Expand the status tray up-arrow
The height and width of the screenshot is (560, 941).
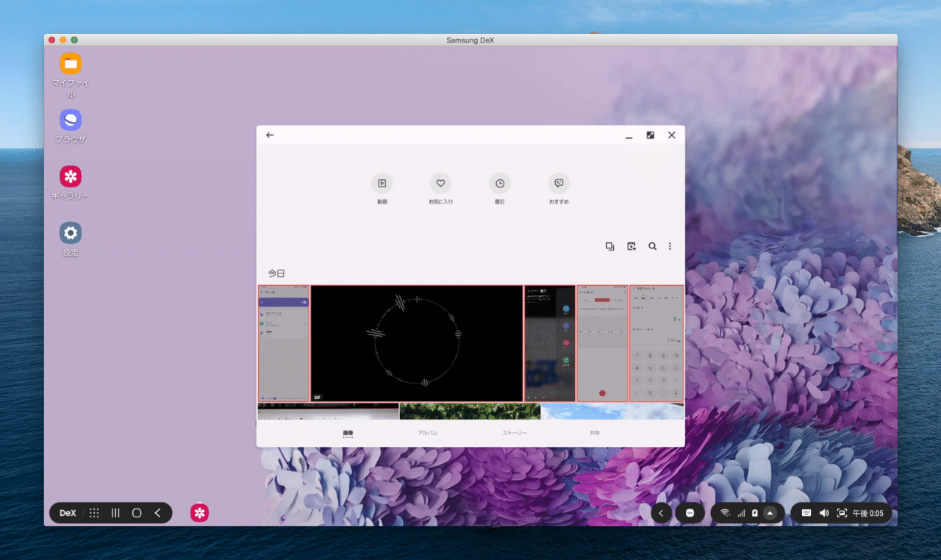coord(770,513)
